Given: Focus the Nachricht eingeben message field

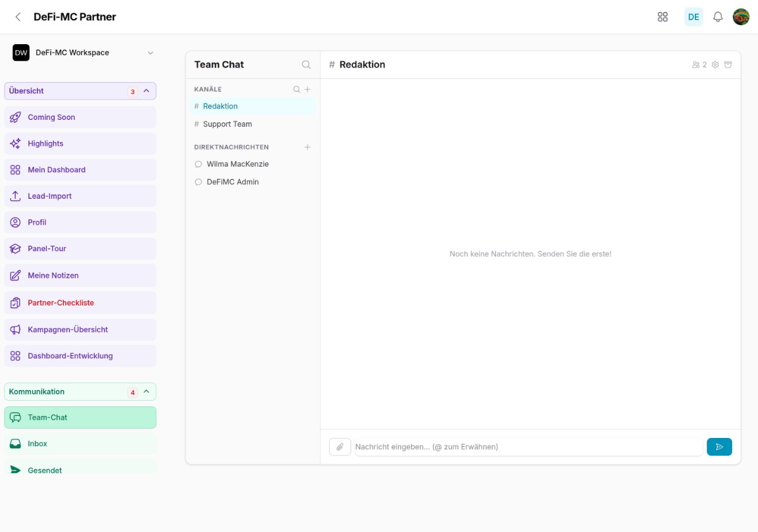Looking at the screenshot, I should (x=529, y=447).
